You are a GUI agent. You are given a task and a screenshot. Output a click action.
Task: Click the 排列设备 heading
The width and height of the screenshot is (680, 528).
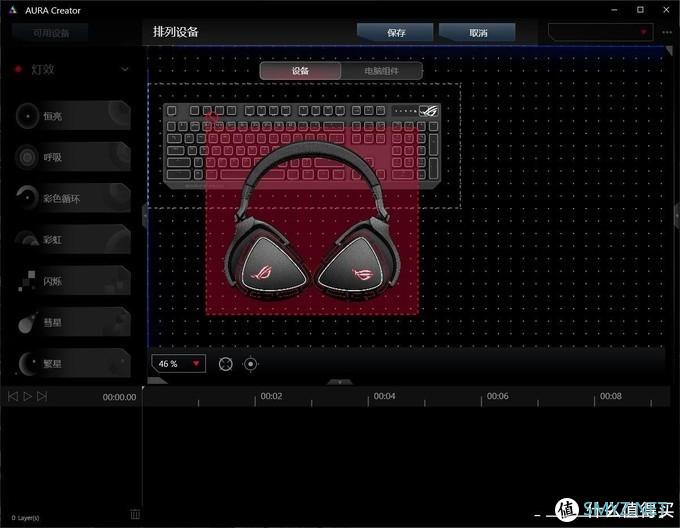tap(176, 32)
